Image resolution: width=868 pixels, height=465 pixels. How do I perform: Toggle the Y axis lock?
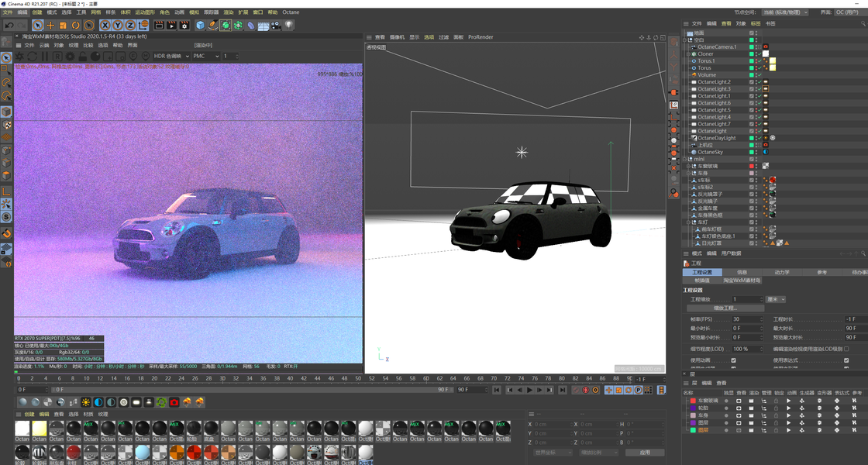pyautogui.click(x=117, y=25)
